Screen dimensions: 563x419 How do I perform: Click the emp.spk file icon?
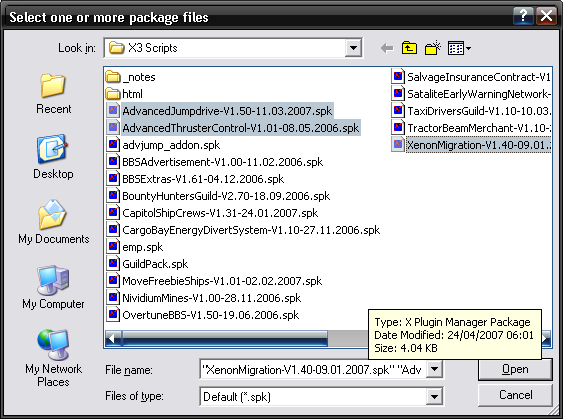[x=113, y=247]
